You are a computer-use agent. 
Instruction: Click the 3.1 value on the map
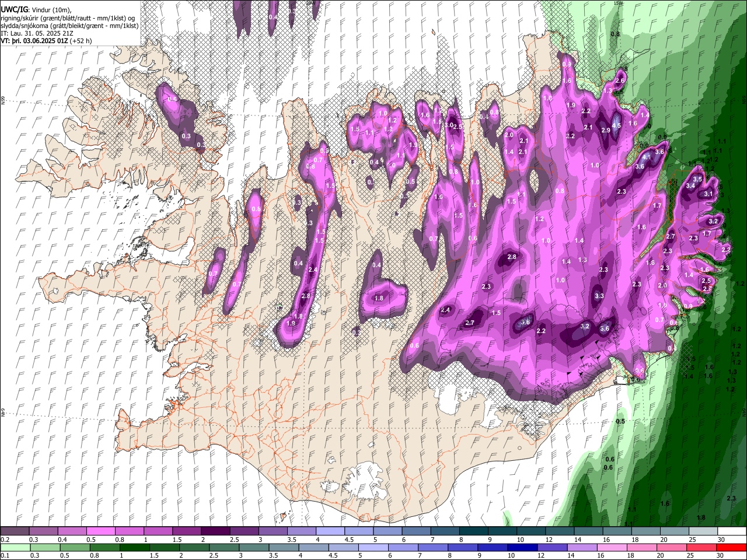coord(708,194)
